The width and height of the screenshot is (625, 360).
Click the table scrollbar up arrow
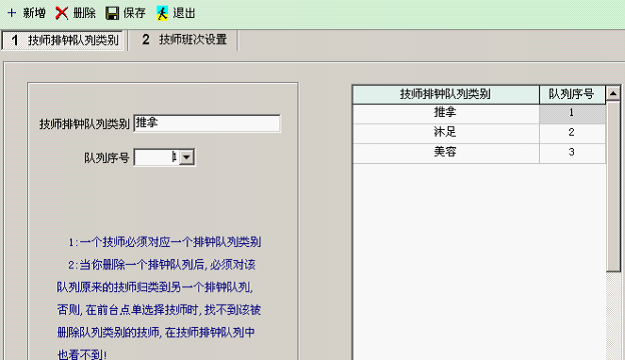(613, 93)
